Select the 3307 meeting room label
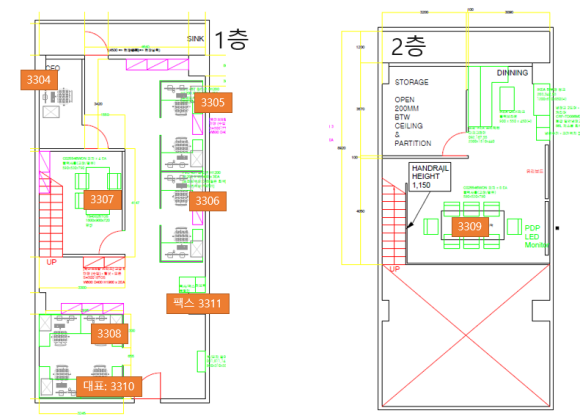Viewport: 580px width, 416px height. click(102, 200)
